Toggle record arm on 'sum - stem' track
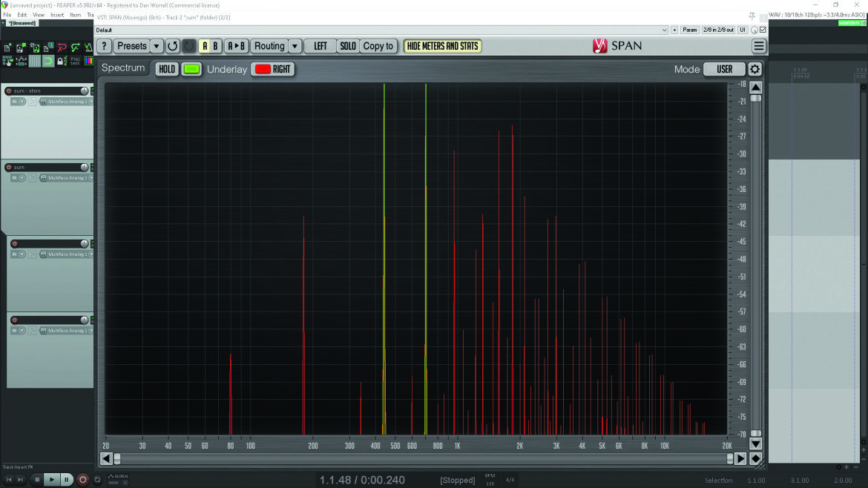The image size is (868, 488). click(8, 90)
